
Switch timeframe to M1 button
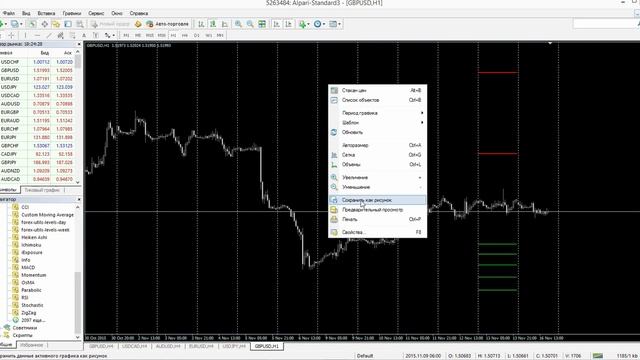point(127,36)
